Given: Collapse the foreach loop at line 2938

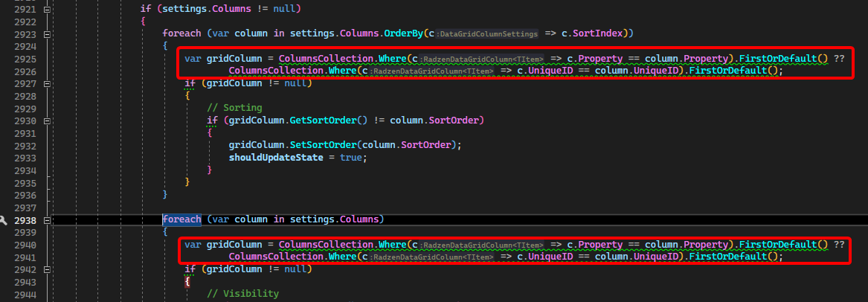Looking at the screenshot, I should tap(48, 220).
